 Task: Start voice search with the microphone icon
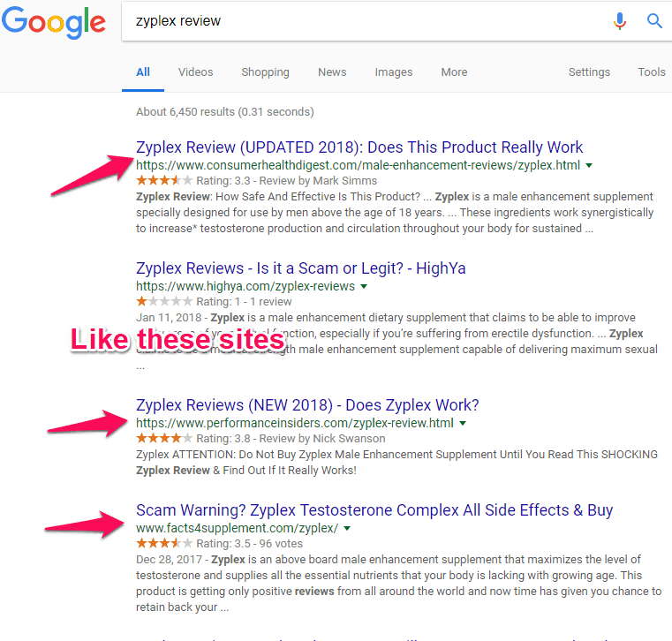click(x=619, y=20)
